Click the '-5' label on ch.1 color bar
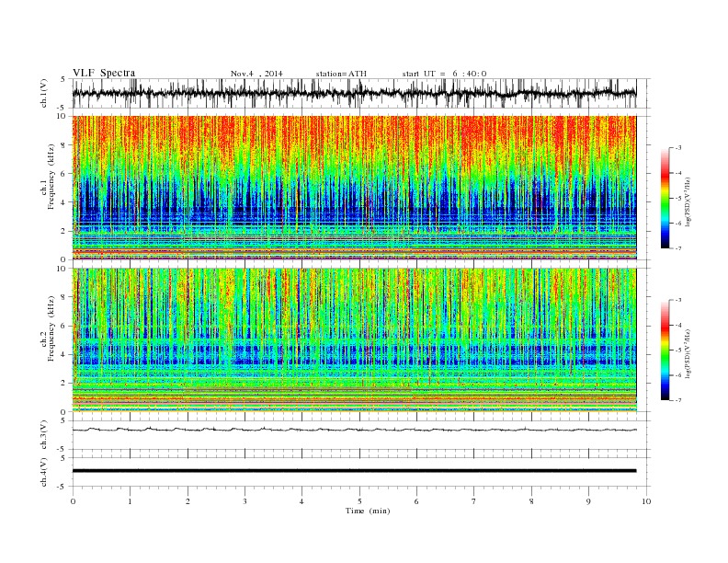Viewport: 728px width, 563px height. tap(678, 198)
